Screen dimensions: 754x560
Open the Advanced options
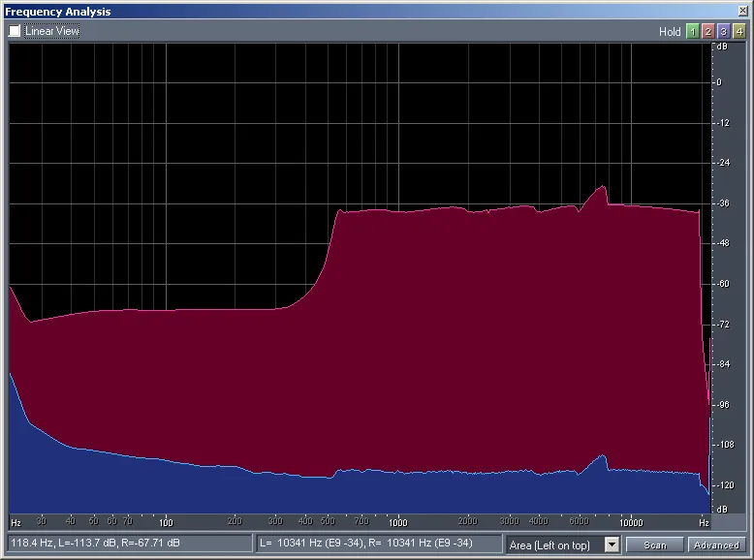pyautogui.click(x=716, y=545)
